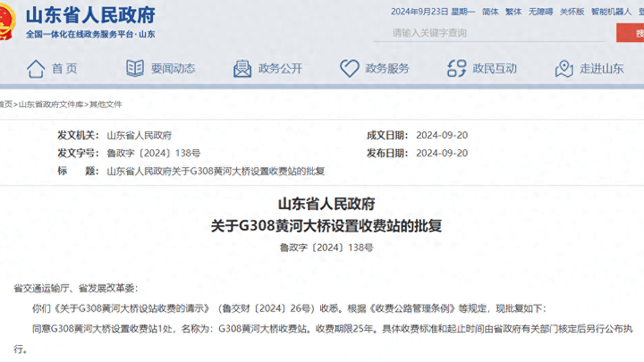Open 关怀版 care version
This screenshot has height=362, width=644.
point(572,12)
